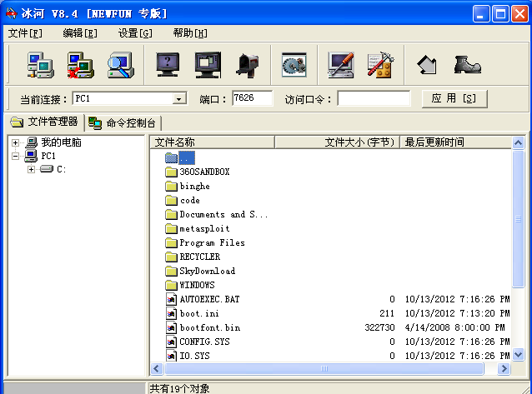Expand the 我的电脑 tree node
Image resolution: width=532 pixels, height=394 pixels.
pyautogui.click(x=15, y=142)
